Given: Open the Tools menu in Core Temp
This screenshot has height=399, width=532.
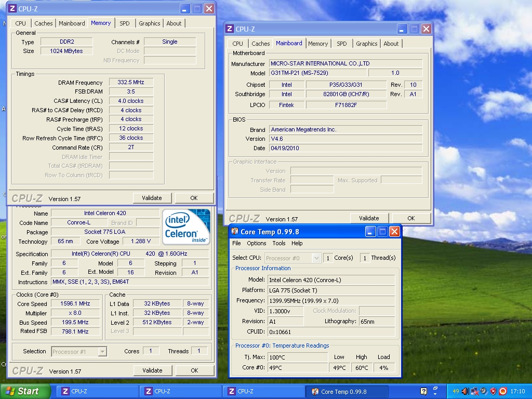Looking at the screenshot, I should pos(279,243).
